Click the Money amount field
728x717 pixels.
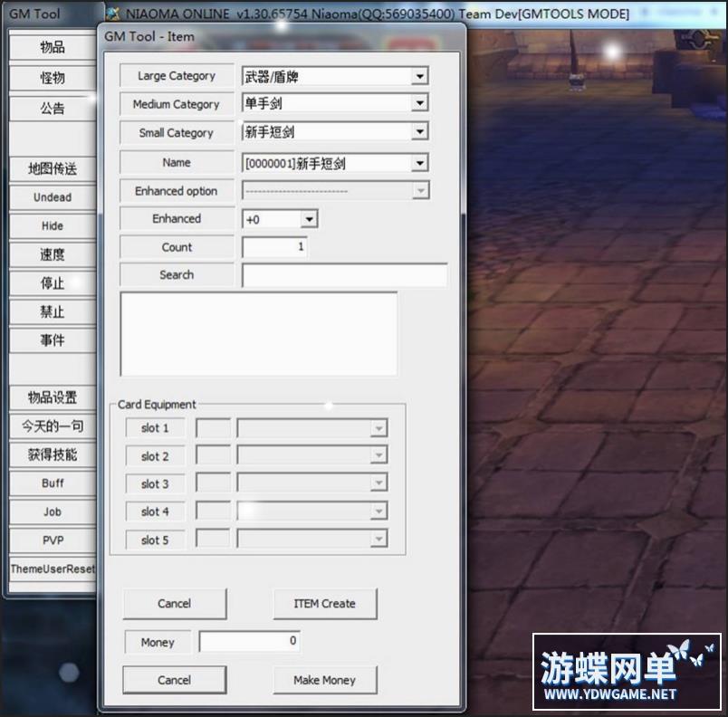pyautogui.click(x=249, y=642)
